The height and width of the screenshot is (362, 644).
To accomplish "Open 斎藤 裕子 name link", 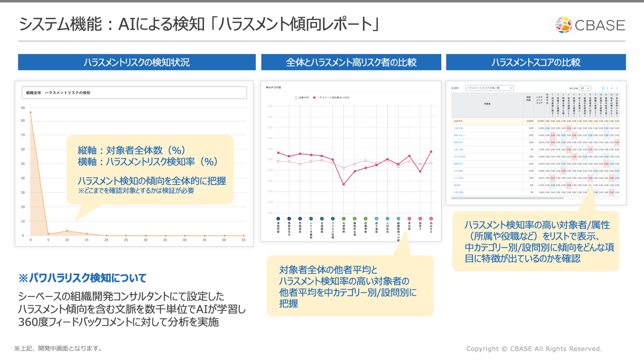I will click(x=458, y=164).
